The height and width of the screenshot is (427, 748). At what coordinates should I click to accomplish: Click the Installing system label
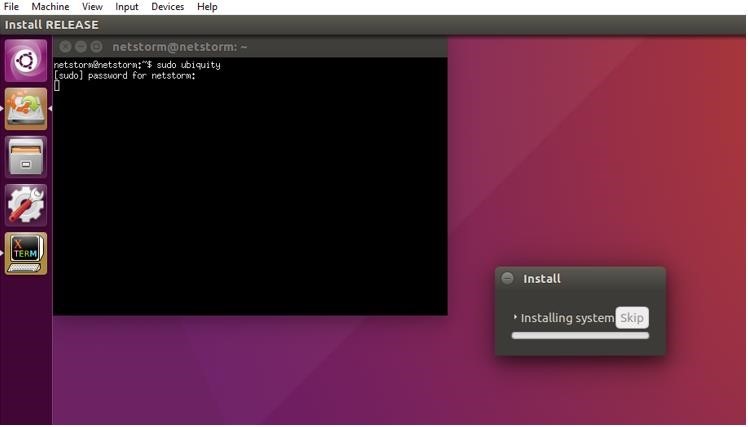click(x=567, y=318)
